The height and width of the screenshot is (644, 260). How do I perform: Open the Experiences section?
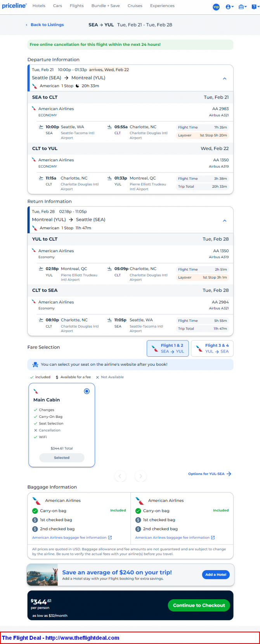tap(162, 6)
